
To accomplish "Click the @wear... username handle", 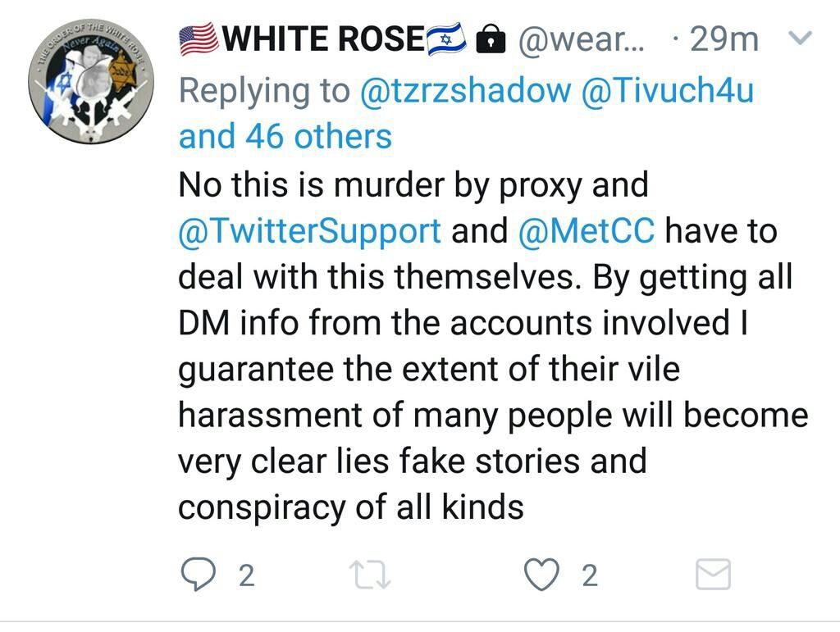I will tap(582, 39).
